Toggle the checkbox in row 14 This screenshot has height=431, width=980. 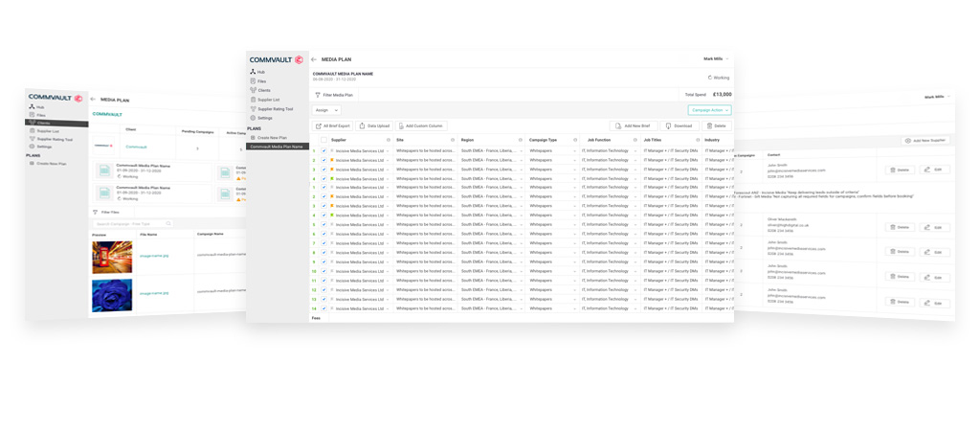(x=323, y=308)
